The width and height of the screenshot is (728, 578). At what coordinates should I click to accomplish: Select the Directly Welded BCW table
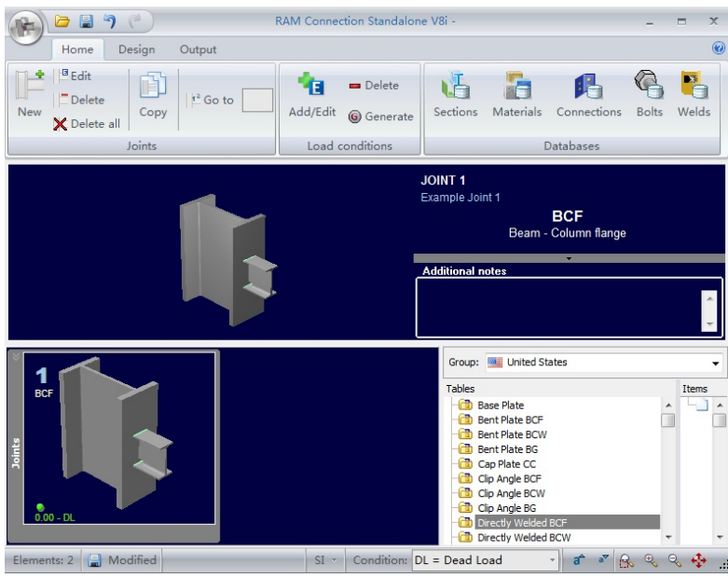click(x=515, y=538)
